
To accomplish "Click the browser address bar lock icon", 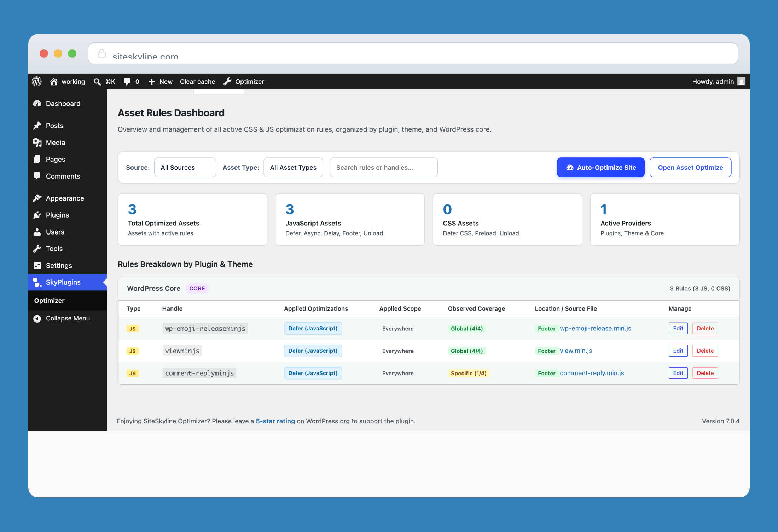I will pyautogui.click(x=102, y=53).
